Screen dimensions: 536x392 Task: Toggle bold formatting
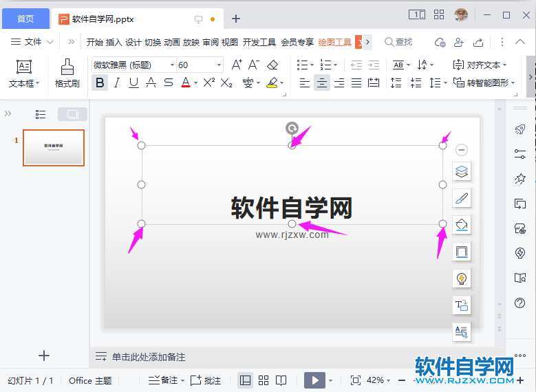tap(100, 83)
